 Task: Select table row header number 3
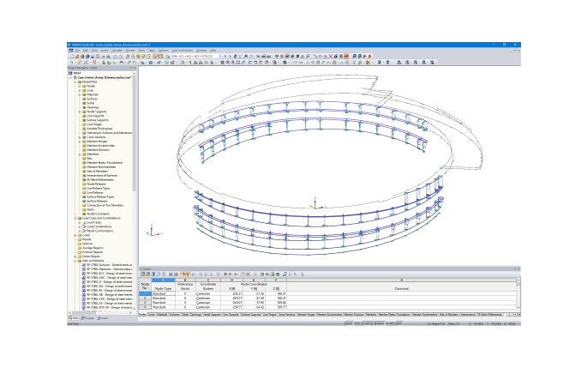click(x=145, y=302)
